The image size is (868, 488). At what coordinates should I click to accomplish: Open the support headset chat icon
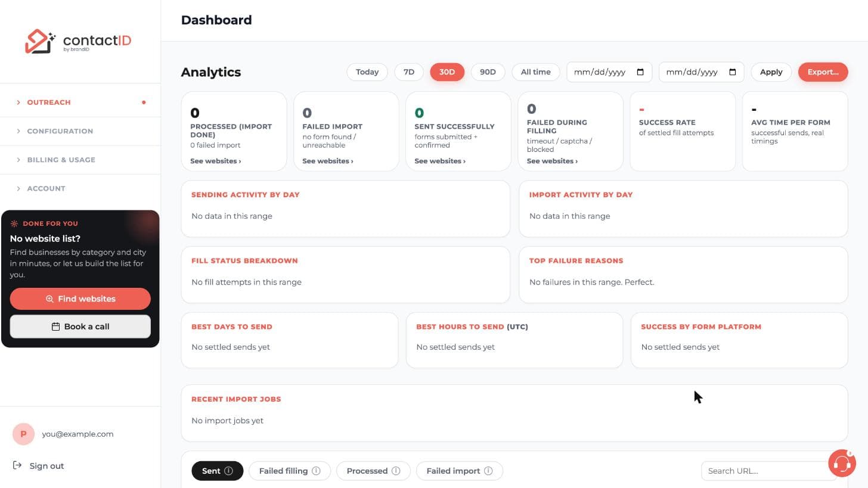click(x=842, y=463)
